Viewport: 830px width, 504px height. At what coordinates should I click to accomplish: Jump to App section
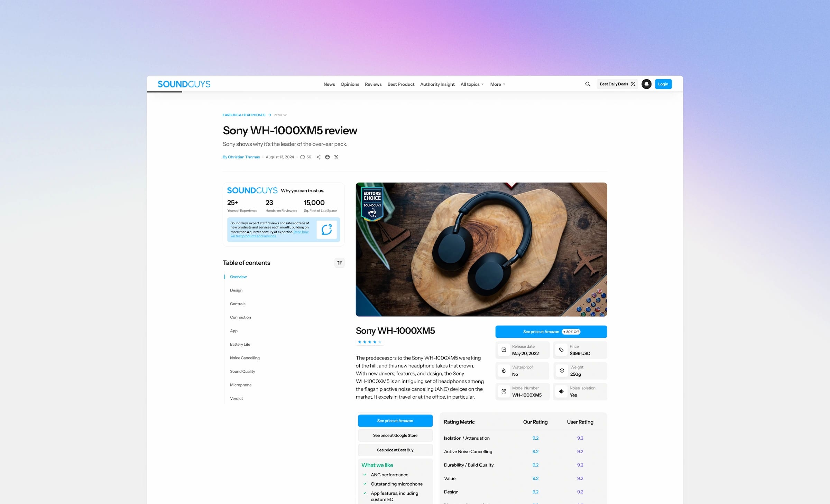click(x=234, y=331)
